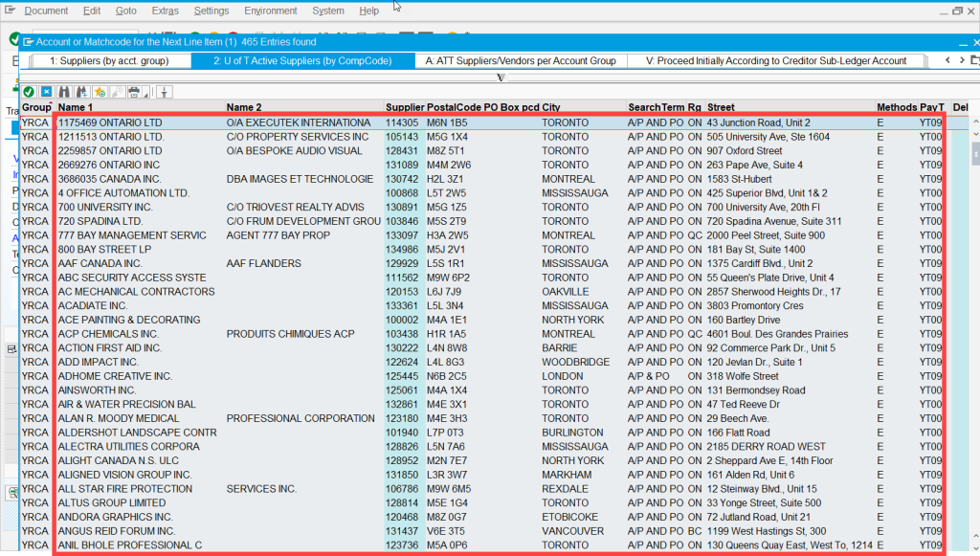This screenshot has width=980, height=556.
Task: Click the favorites star icon on the toolbar
Action: (98, 91)
